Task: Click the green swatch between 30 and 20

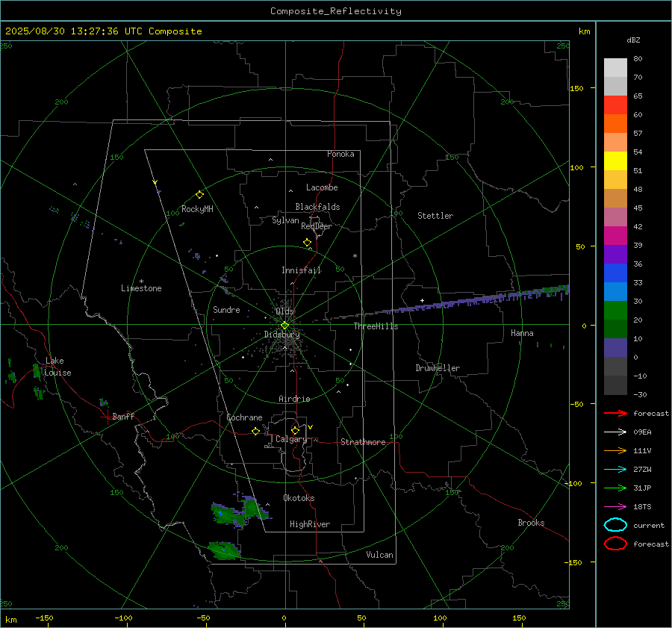Action: coord(615,311)
